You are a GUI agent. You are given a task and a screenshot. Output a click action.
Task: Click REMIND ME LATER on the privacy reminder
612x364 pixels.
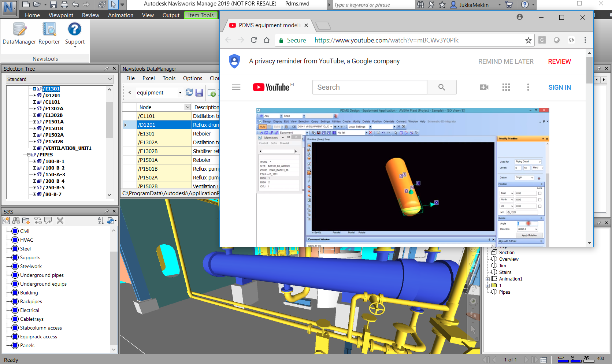coord(506,62)
